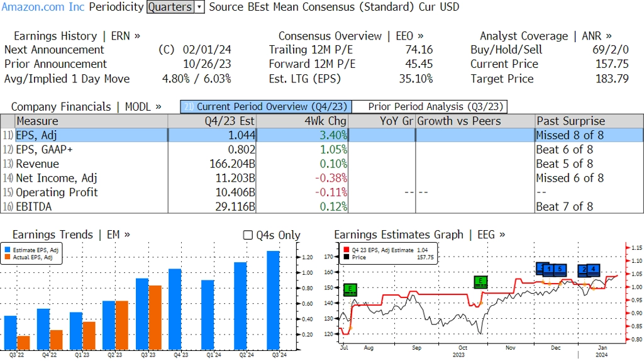Open the Periodicity Quarters dropdown

click(175, 7)
